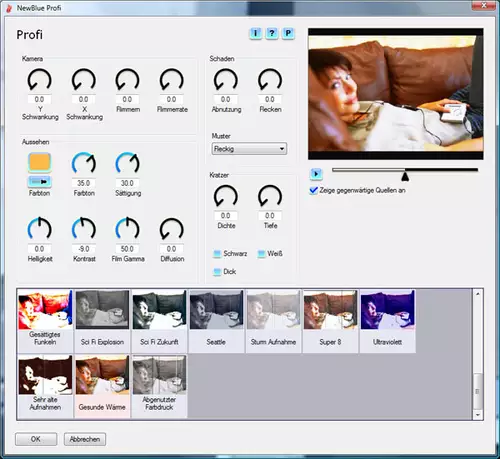
Task: Click the Dichte value field
Action: [x=226, y=216]
